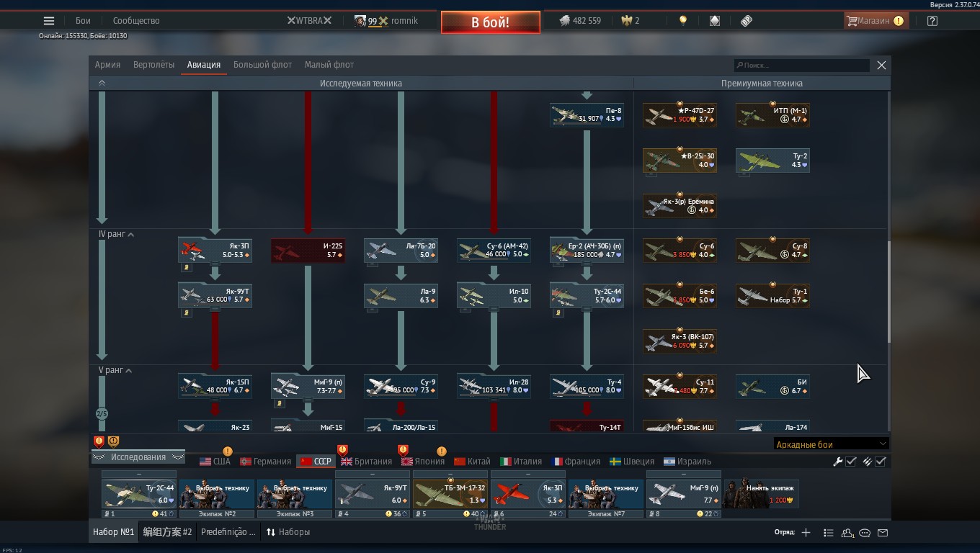Collapse the Исследования panel toggle
This screenshot has height=553, width=980.
tap(138, 457)
